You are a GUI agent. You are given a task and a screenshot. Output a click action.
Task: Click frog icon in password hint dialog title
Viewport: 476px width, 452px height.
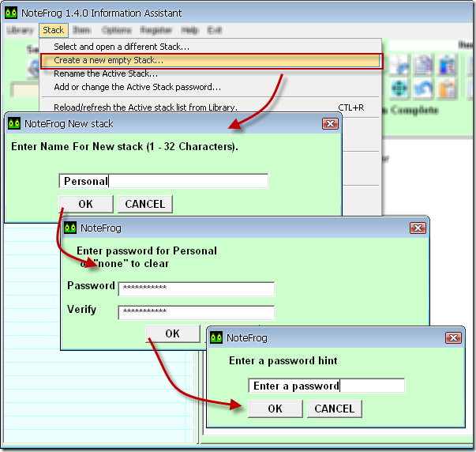[x=216, y=337]
